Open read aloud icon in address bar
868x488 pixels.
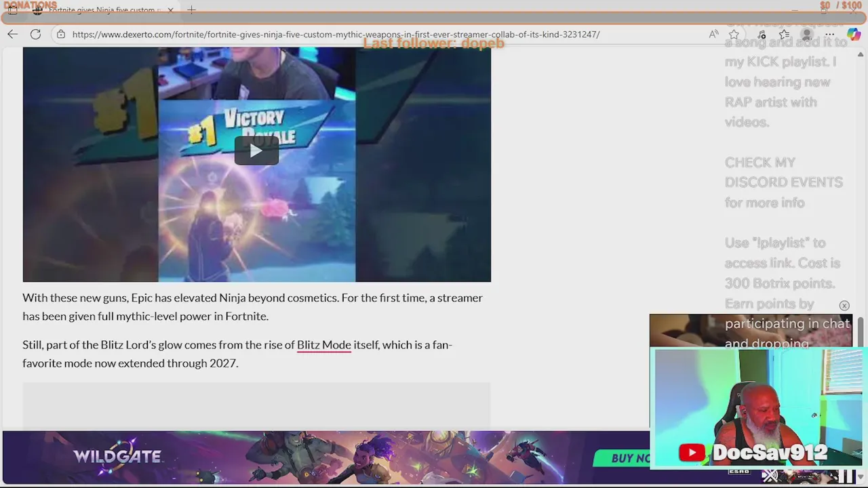pyautogui.click(x=713, y=34)
